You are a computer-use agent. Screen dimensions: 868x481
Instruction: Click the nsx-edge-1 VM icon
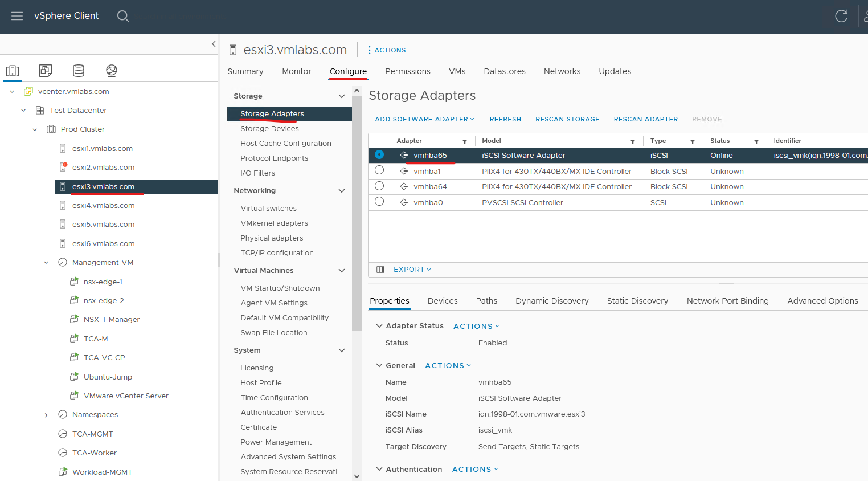(74, 282)
